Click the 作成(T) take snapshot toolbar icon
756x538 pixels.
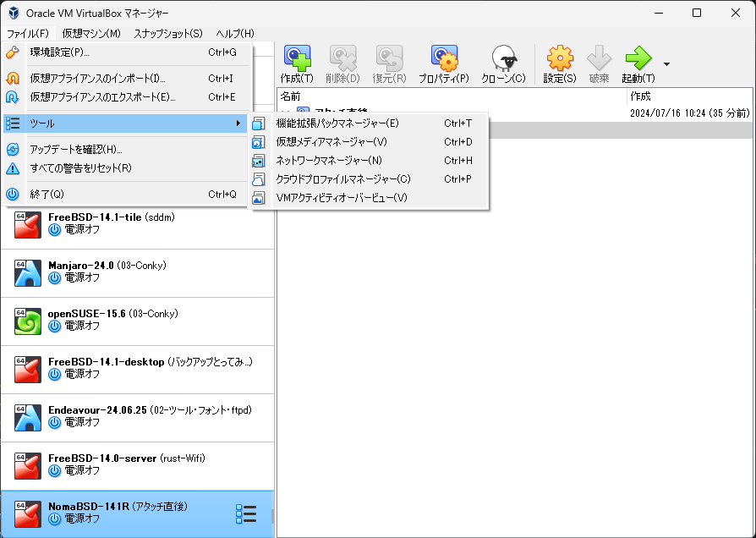[x=297, y=58]
